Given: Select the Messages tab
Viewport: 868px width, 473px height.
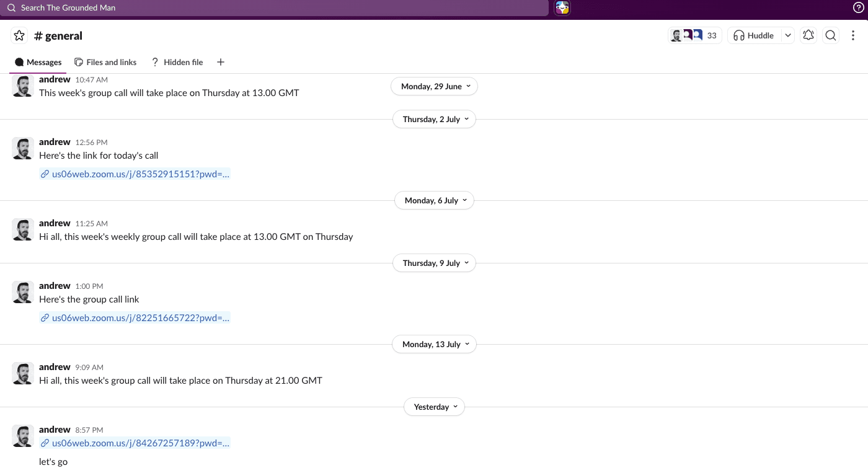Looking at the screenshot, I should pos(38,62).
